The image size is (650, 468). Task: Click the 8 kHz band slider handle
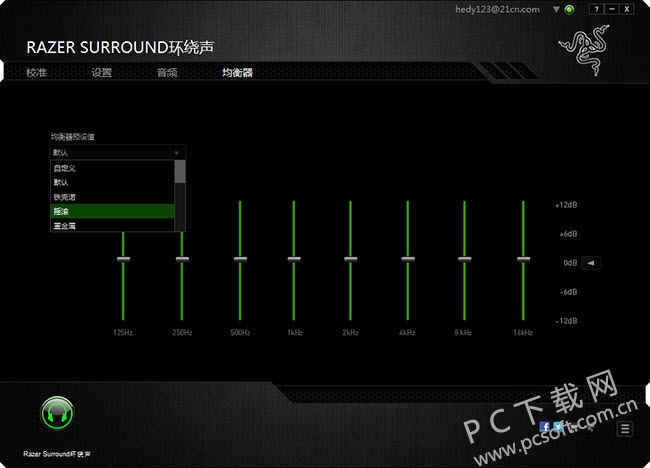tap(465, 259)
